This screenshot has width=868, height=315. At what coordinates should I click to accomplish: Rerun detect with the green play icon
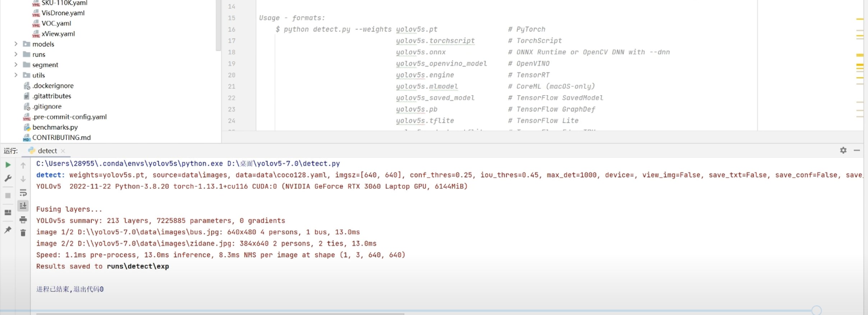coord(8,165)
